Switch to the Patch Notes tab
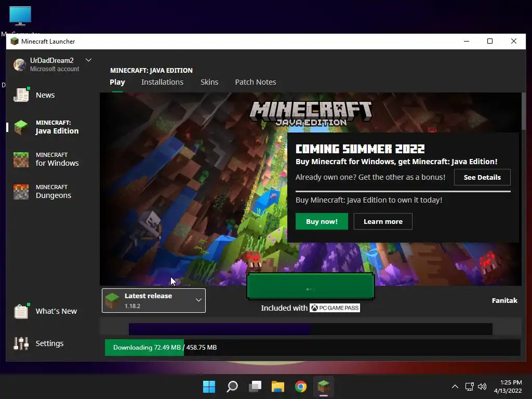The height and width of the screenshot is (399, 532). coord(256,82)
